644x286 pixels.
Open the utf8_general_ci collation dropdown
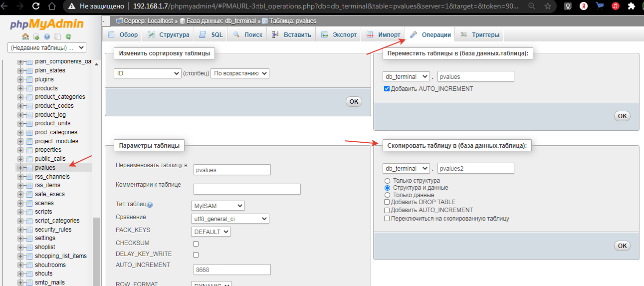coord(230,219)
